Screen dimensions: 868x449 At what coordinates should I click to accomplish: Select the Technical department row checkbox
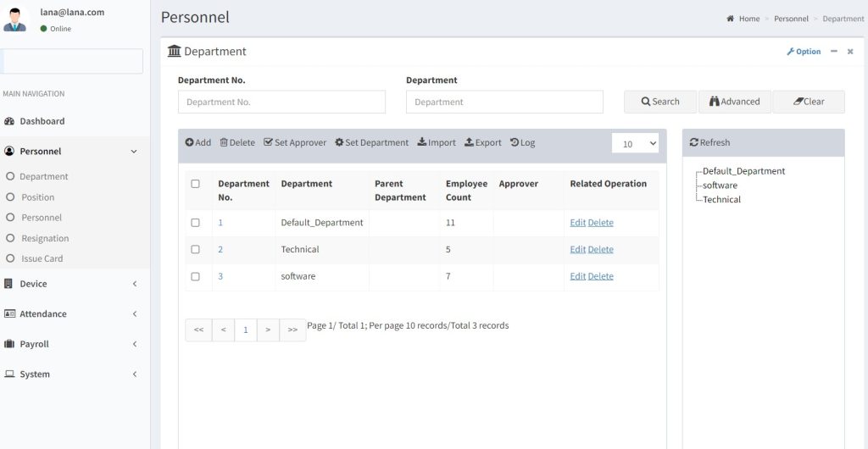click(195, 250)
